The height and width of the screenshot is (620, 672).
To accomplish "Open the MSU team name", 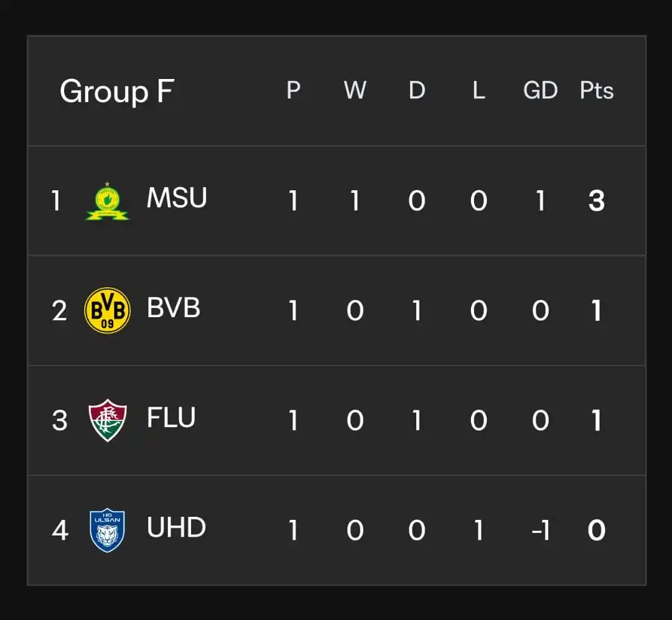I will pyautogui.click(x=177, y=198).
